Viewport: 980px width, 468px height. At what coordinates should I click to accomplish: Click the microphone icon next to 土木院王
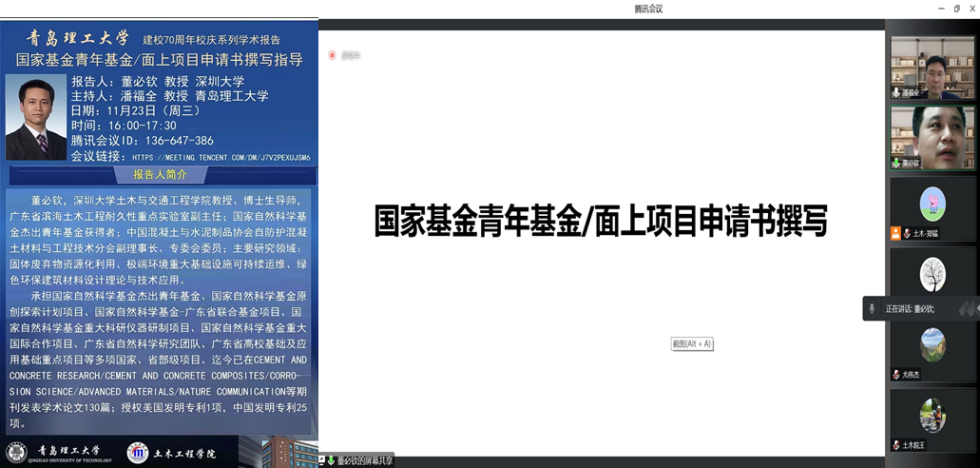[895, 445]
